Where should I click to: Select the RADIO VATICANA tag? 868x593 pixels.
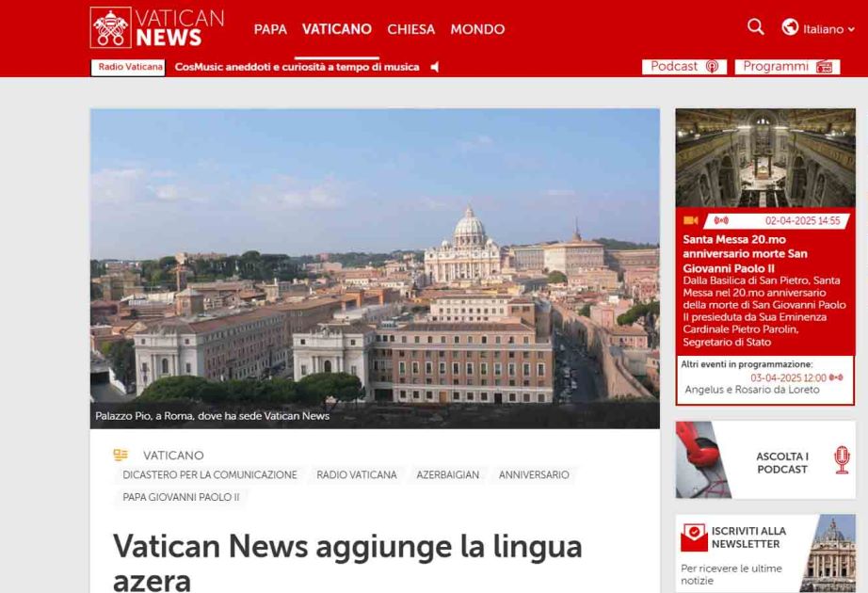357,475
